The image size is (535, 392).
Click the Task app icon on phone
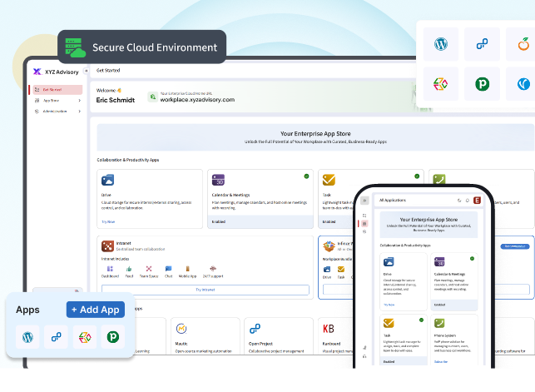click(x=389, y=324)
